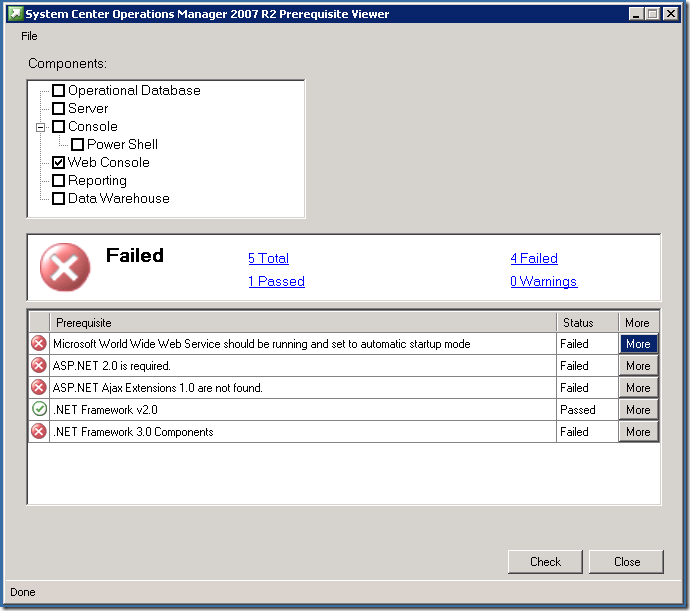Viewport: 690px width, 611px height.
Task: Click More for .NET Framework 3.0 Components
Action: coord(639,432)
